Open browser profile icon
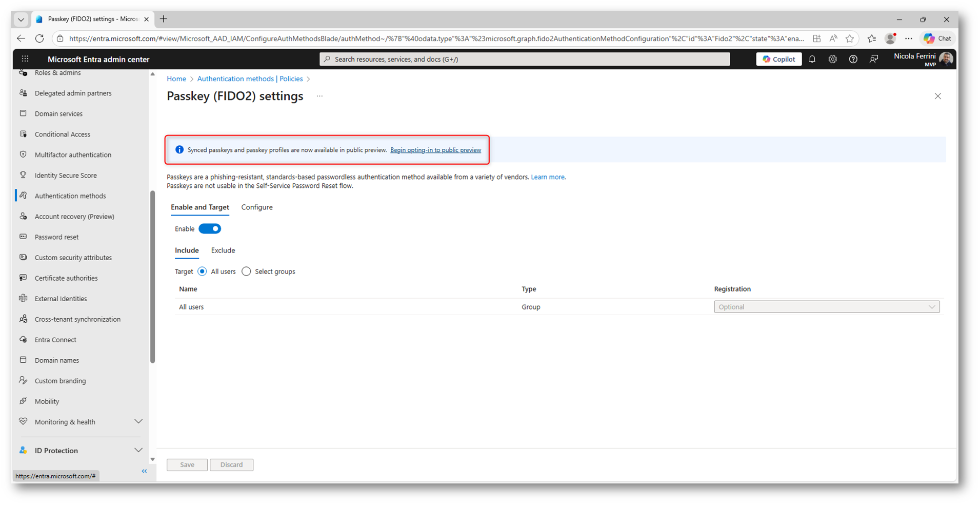 point(890,38)
